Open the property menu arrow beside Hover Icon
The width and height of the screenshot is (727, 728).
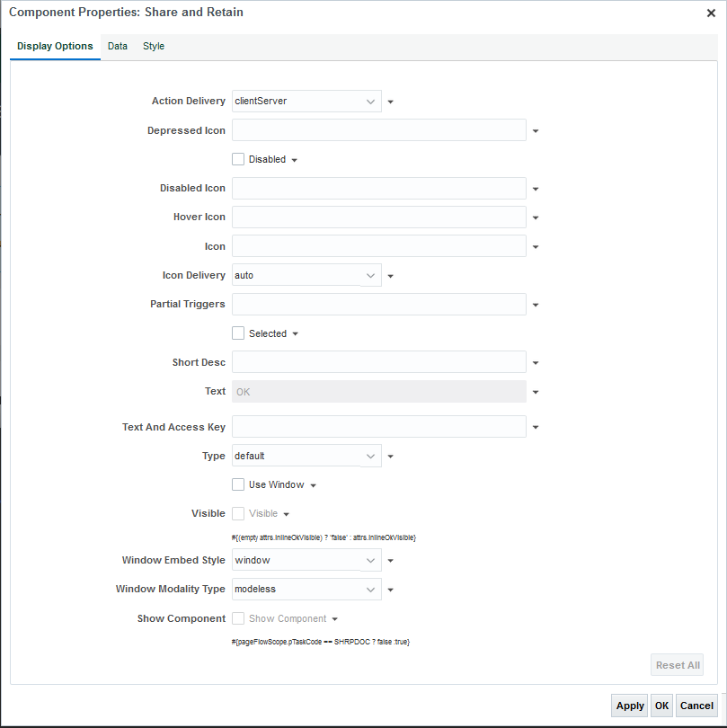[536, 217]
